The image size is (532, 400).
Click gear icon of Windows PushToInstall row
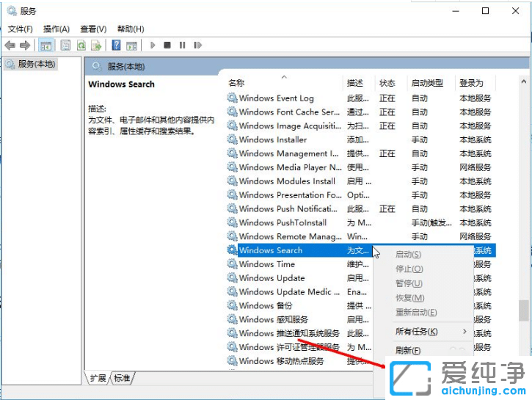[x=233, y=222]
